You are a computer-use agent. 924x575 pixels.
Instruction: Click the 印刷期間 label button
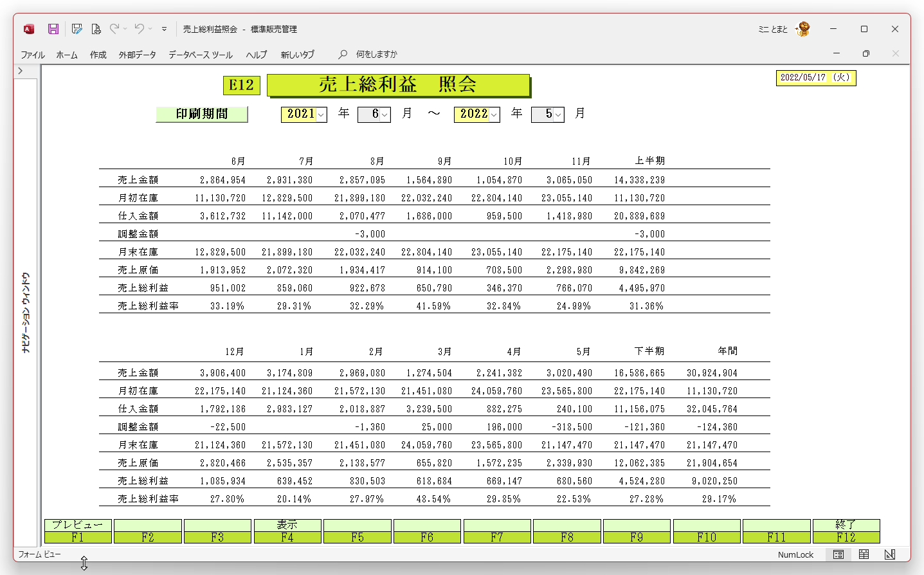(202, 114)
